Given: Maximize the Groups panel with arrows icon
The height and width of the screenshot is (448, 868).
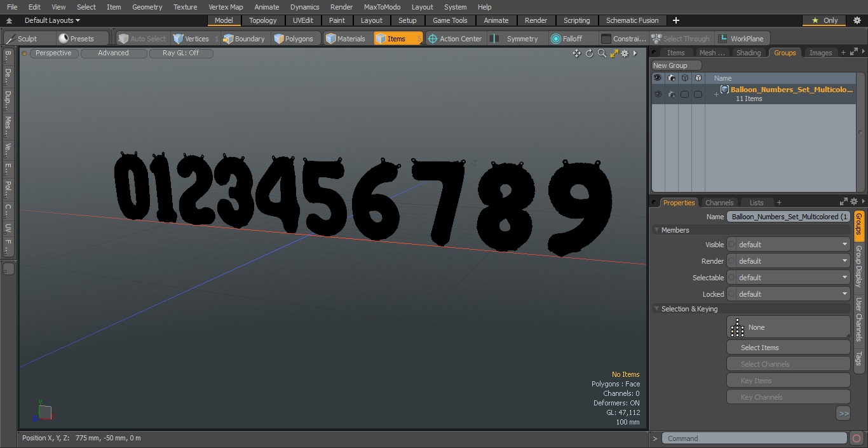Looking at the screenshot, I should click(x=853, y=53).
